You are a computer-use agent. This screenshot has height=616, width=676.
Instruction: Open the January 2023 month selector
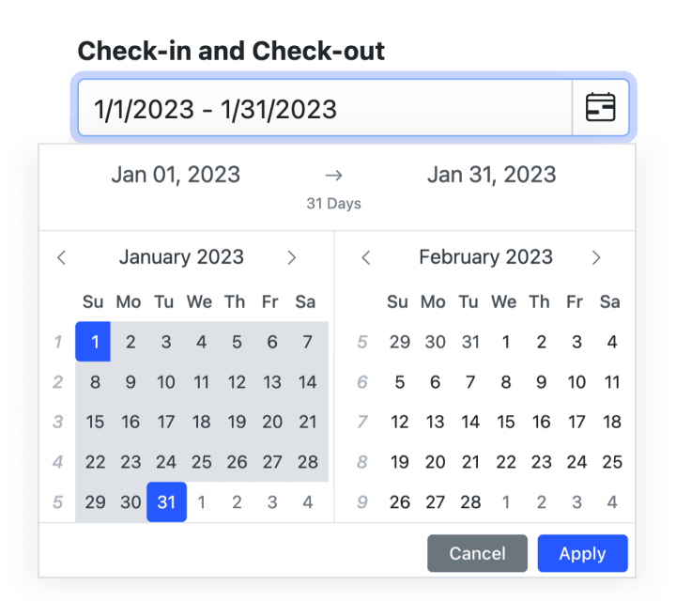pyautogui.click(x=181, y=257)
